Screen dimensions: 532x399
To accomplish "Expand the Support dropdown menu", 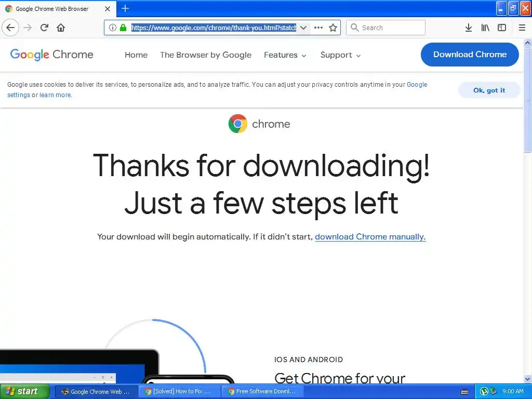I will (x=340, y=55).
